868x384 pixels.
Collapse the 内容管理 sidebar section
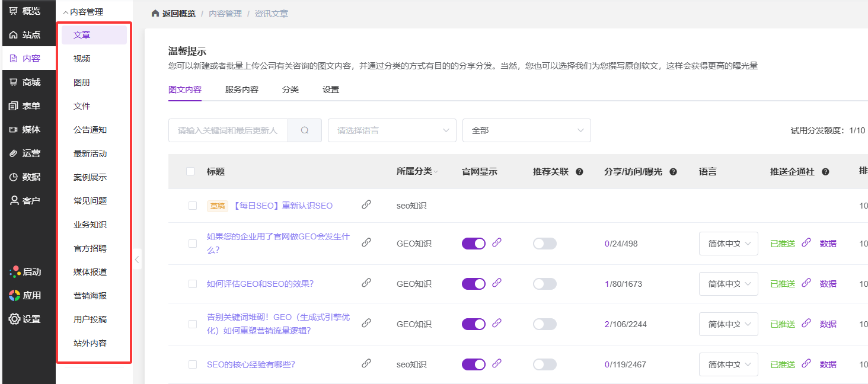(x=83, y=12)
